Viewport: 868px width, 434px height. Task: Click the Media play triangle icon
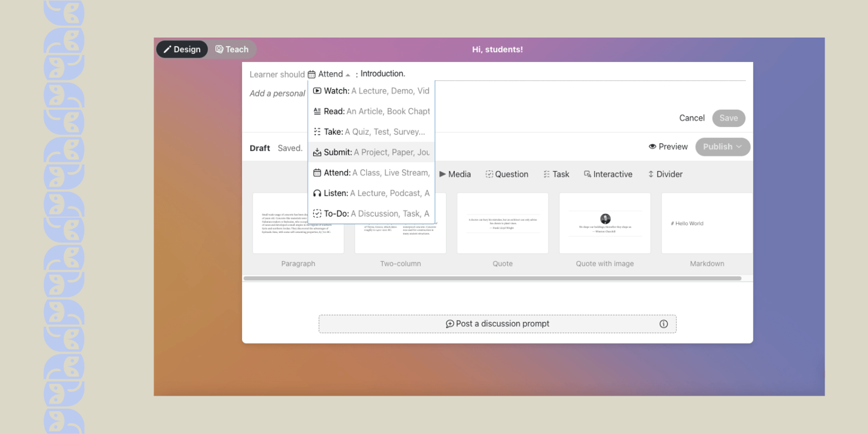(x=442, y=174)
